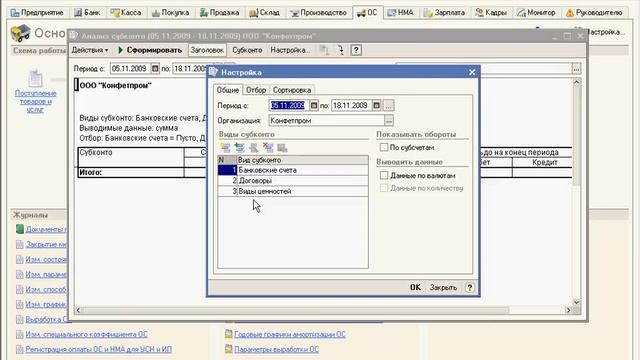
Task: Open the Зарплата section tab
Action: pyautogui.click(x=444, y=13)
